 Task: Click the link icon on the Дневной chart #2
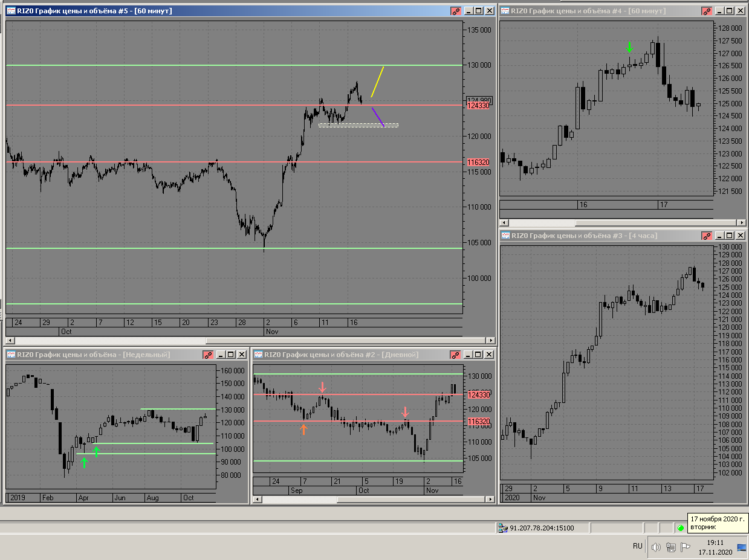point(456,355)
